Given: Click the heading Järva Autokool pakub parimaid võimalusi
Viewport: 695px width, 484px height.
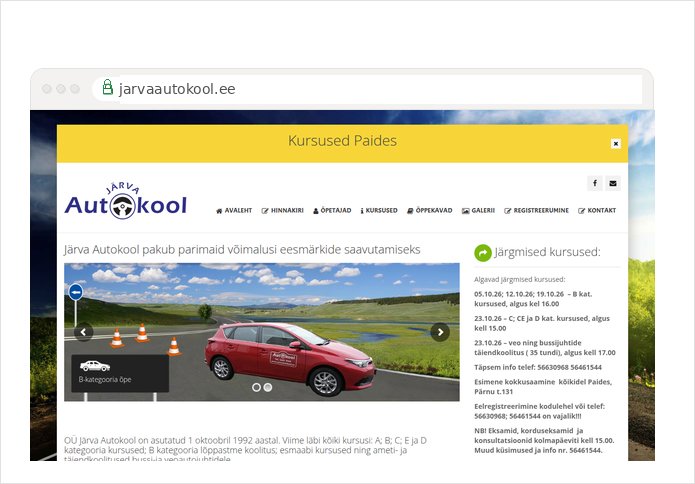Looking at the screenshot, I should coord(242,250).
